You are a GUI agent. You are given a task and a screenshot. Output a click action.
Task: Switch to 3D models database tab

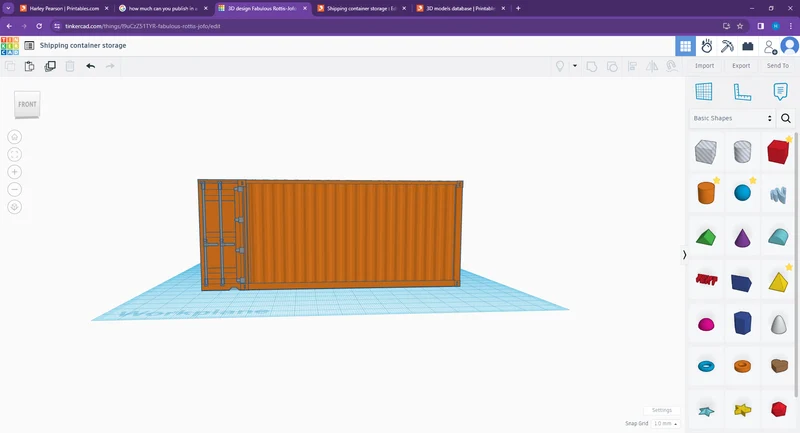(x=461, y=8)
